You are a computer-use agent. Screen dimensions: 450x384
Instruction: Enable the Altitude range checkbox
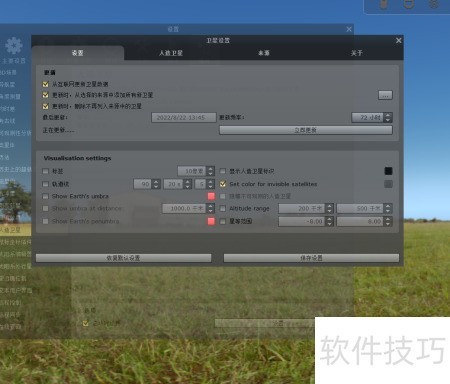[223, 208]
